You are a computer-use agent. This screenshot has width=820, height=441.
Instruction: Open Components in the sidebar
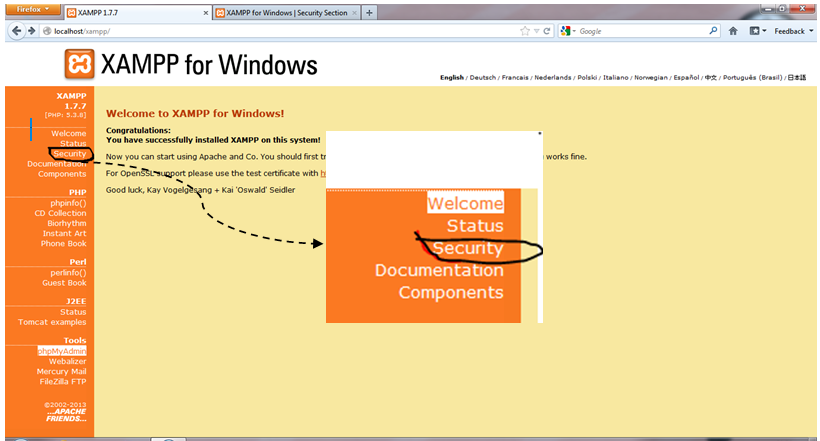[x=62, y=174]
